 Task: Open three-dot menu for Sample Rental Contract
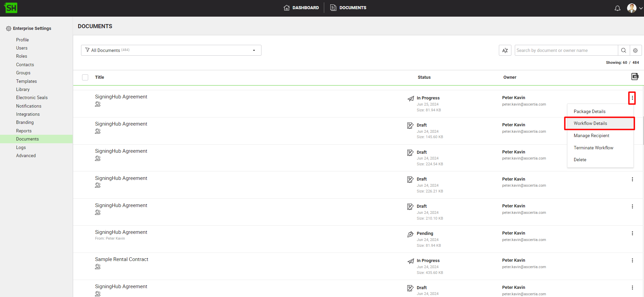632,260
